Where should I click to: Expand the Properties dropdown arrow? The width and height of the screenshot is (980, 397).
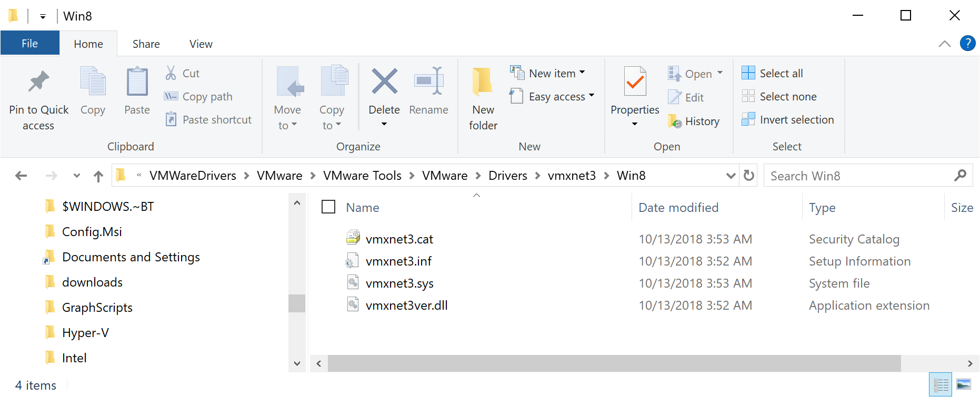(x=635, y=124)
